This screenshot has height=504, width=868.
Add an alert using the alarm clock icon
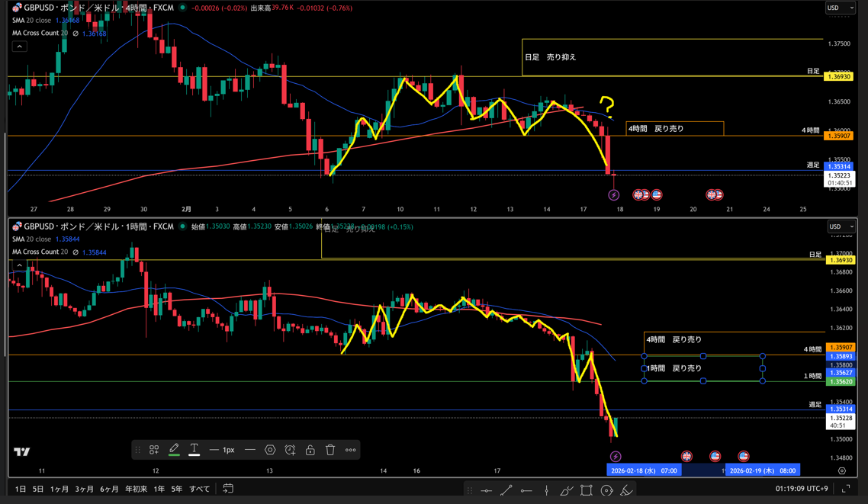tap(290, 450)
